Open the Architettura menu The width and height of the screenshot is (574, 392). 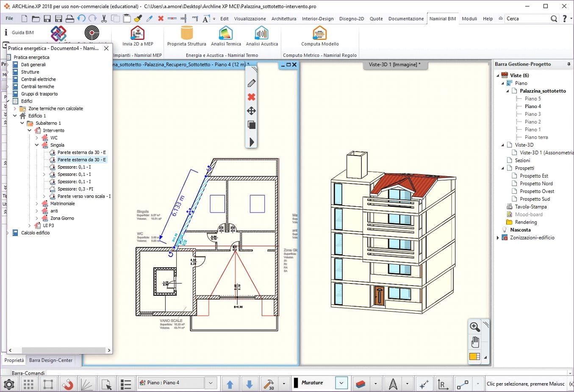point(284,19)
